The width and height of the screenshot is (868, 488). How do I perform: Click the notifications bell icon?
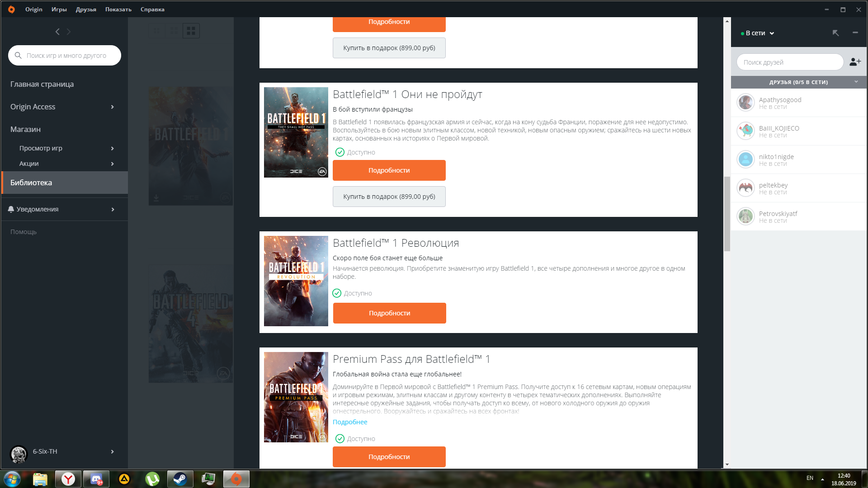11,209
